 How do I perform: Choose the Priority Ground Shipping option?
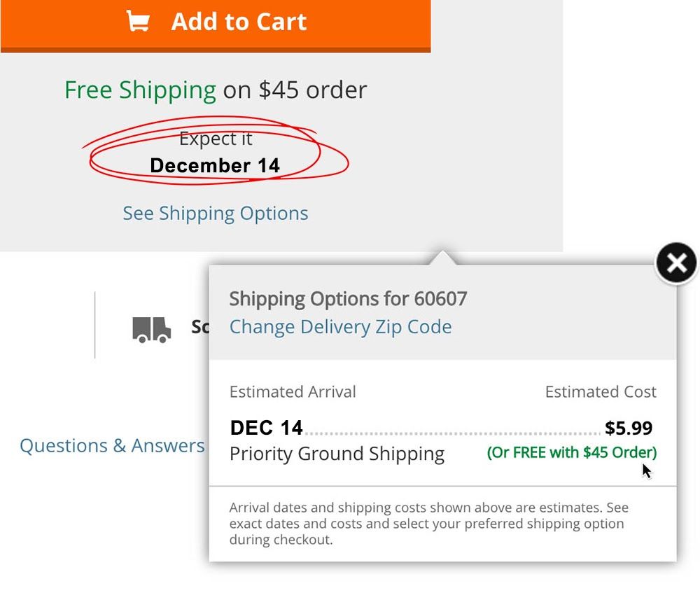click(x=337, y=454)
